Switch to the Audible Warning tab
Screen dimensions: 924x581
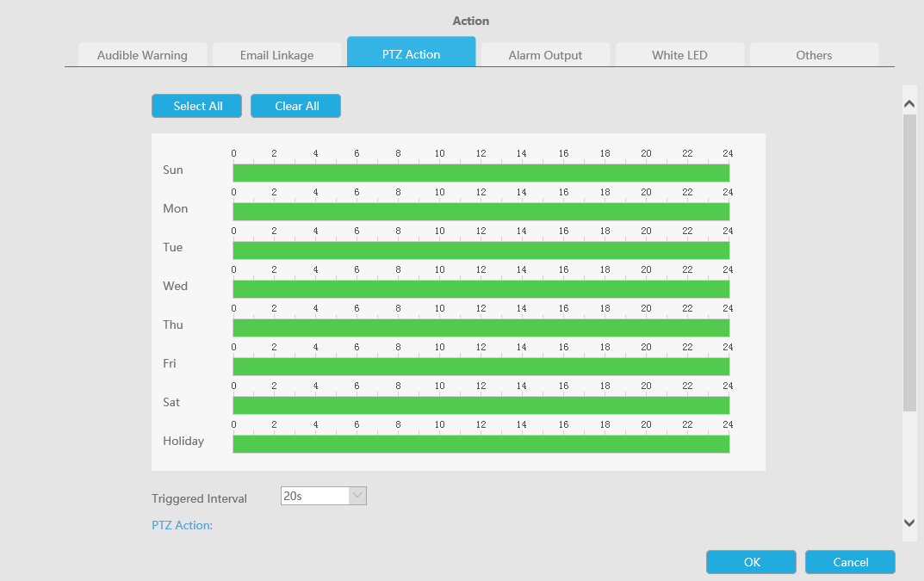142,55
